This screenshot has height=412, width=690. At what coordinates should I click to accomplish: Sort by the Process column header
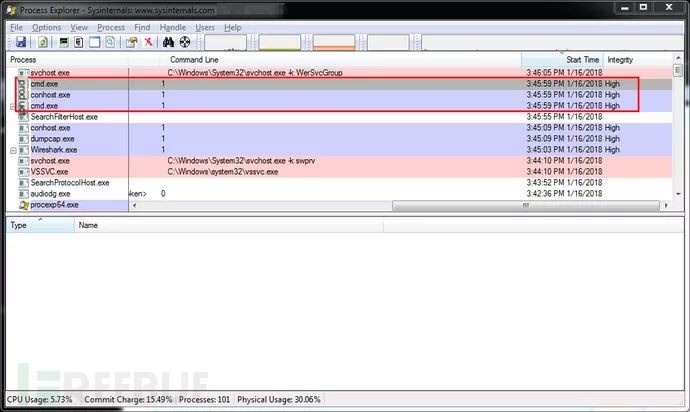67,60
